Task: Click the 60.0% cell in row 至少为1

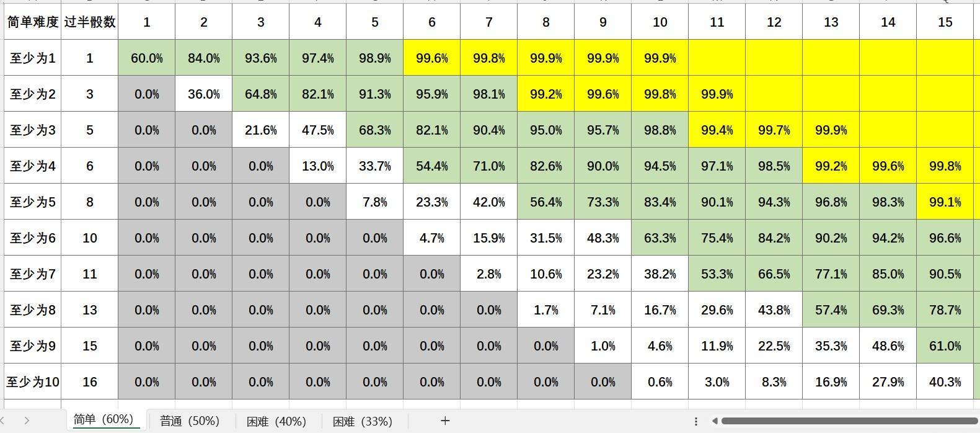Action: tap(147, 58)
